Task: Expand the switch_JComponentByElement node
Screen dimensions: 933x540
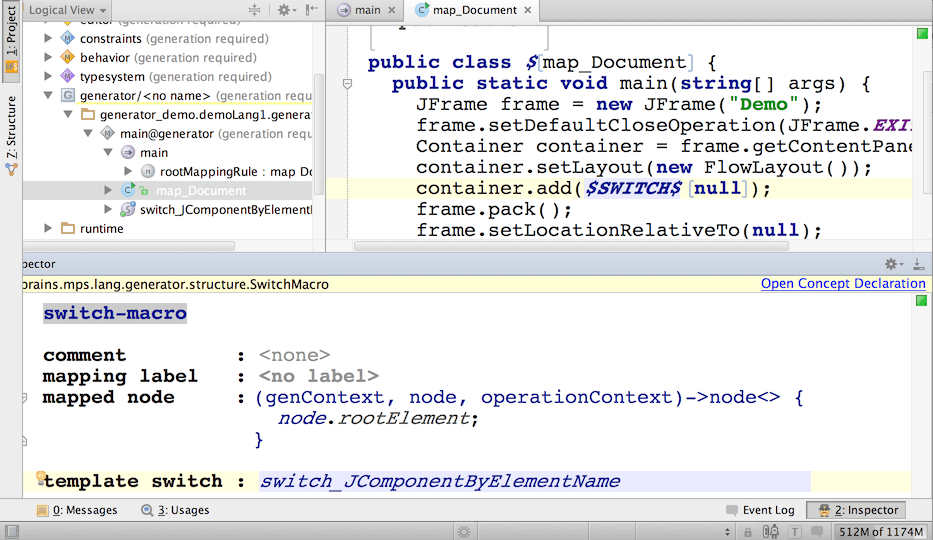Action: click(x=108, y=209)
